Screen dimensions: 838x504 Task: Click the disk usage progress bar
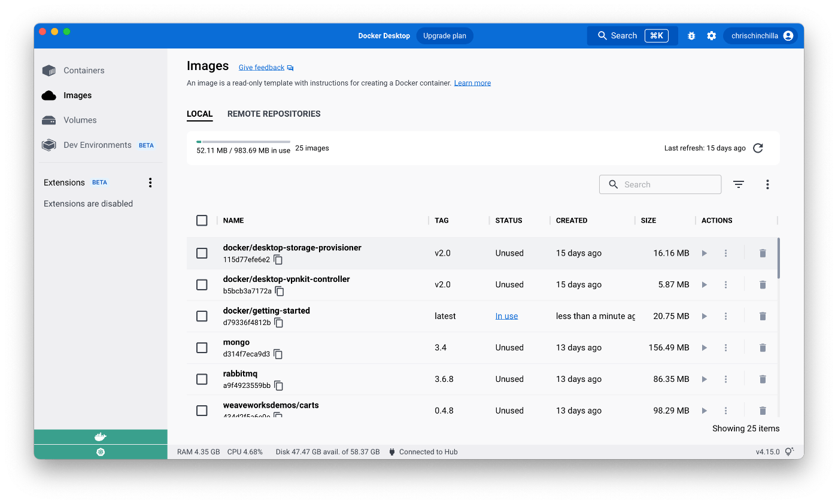(x=242, y=141)
